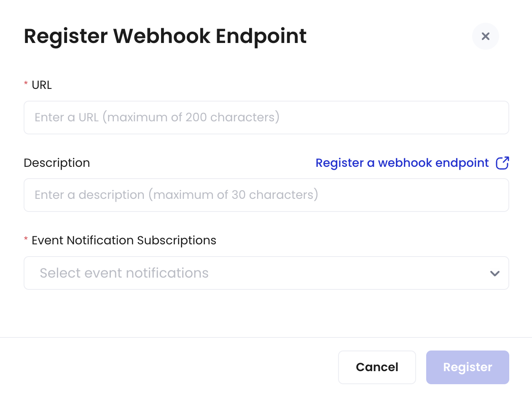Select the description field to add text

tap(266, 195)
